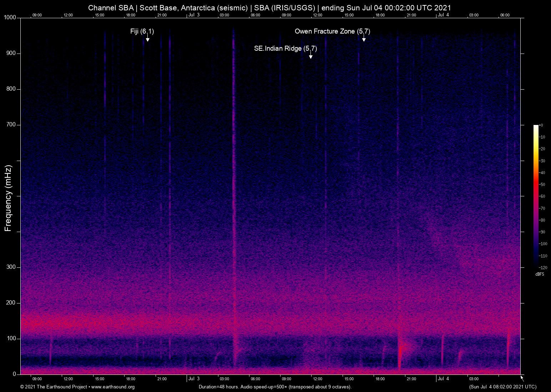Click the Jul 4 marker on bottom time axis
This screenshot has height=392, width=551.
(x=443, y=379)
